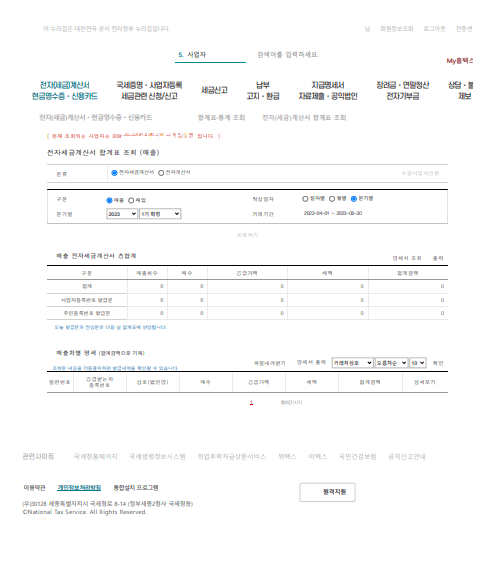Image resolution: width=495 pixels, height=567 pixels.
Task: Open the 국세증명 사업자등록 menu
Action: [x=149, y=90]
